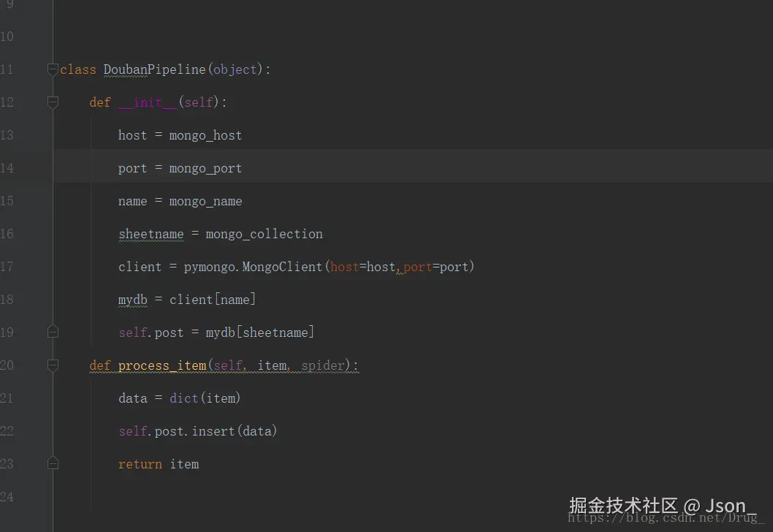
Task: Click 'insert' on line 22
Action: click(213, 431)
